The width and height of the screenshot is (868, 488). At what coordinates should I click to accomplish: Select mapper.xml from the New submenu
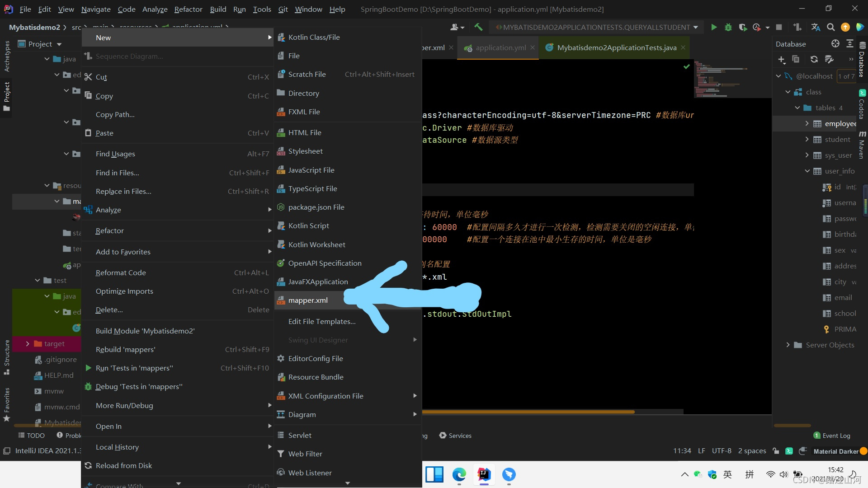pyautogui.click(x=348, y=300)
